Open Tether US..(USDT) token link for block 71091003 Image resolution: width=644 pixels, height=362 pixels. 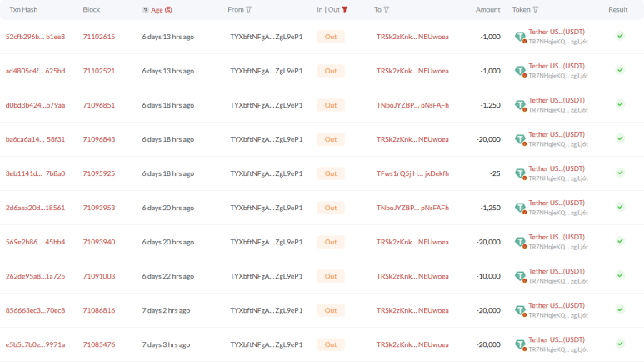click(557, 271)
